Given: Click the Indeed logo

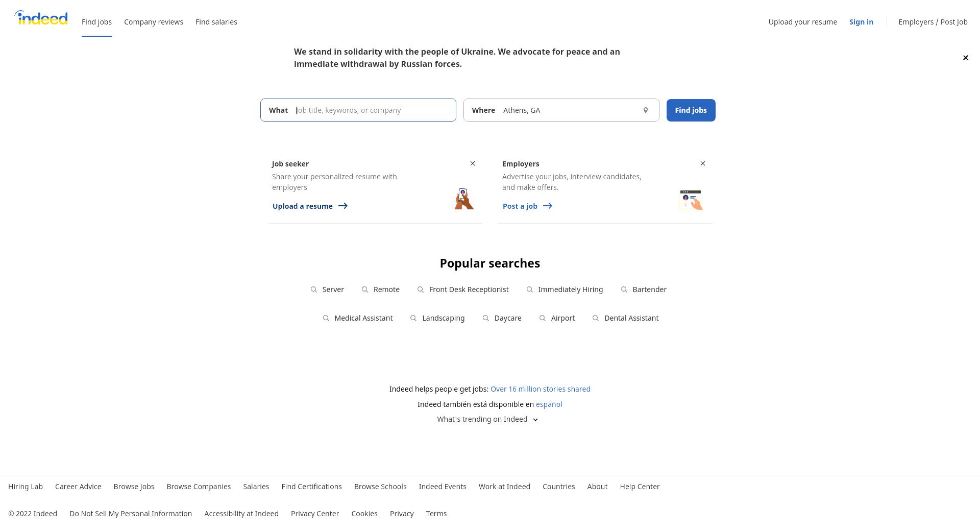Looking at the screenshot, I should click(x=41, y=18).
